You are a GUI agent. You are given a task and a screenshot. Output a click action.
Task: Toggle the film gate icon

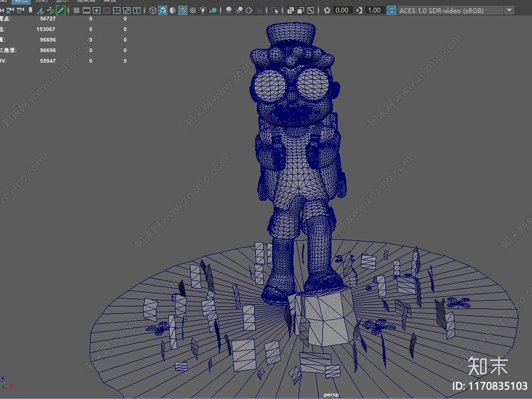86,10
